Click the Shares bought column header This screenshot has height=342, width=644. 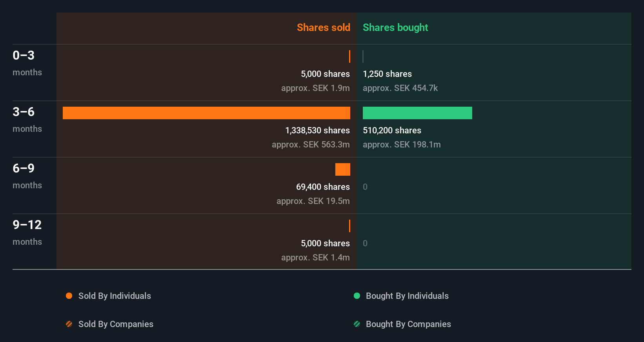click(x=395, y=27)
